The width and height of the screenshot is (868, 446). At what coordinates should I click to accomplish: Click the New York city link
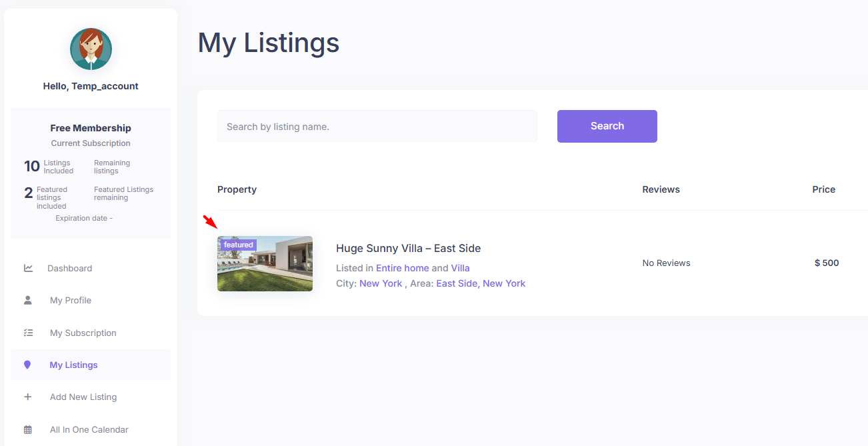coord(381,283)
